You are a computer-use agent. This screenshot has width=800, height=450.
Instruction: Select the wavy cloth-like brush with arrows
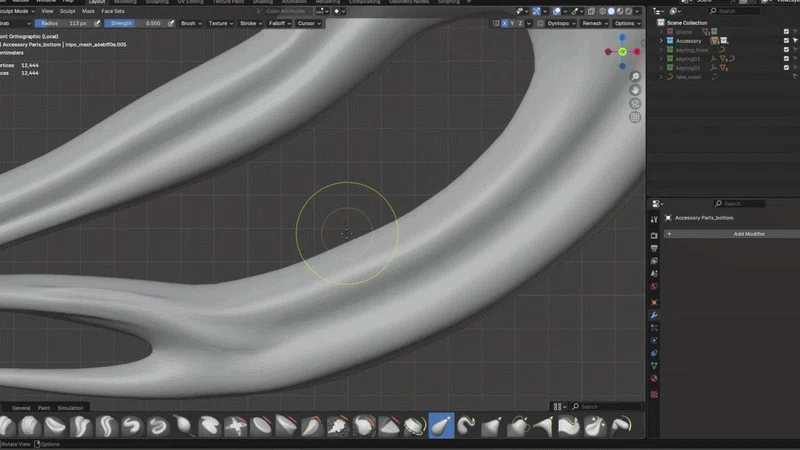pyautogui.click(x=569, y=426)
